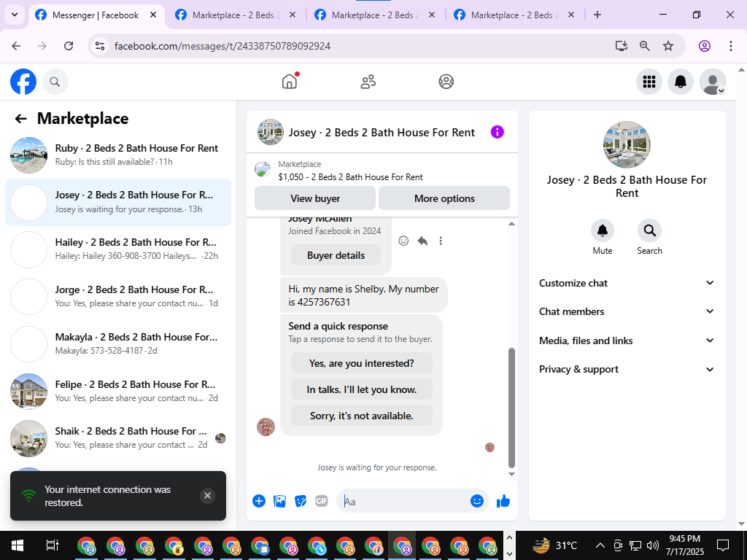Expand Media, files and links section
This screenshot has width=747, height=560.
[x=627, y=341]
